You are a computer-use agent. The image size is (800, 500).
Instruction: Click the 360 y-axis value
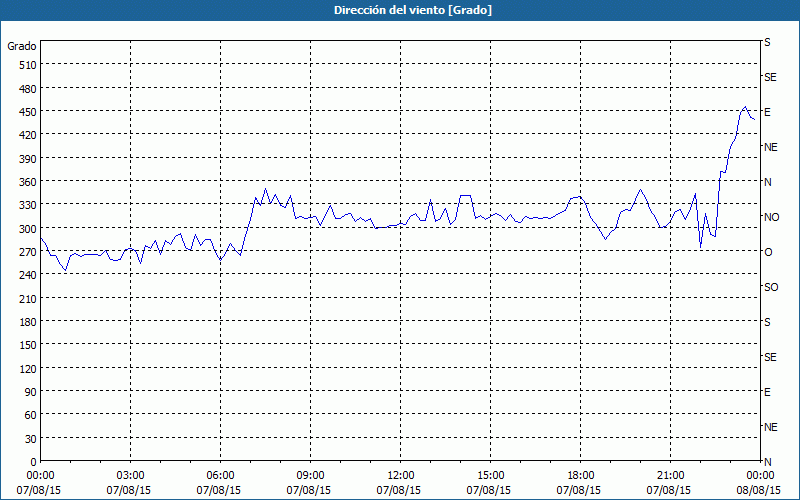29,182
